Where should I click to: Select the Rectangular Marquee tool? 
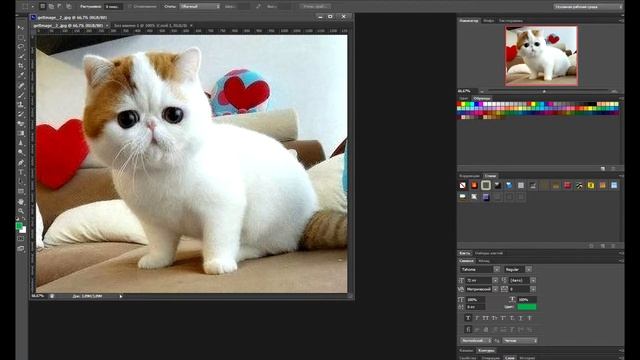tap(21, 38)
